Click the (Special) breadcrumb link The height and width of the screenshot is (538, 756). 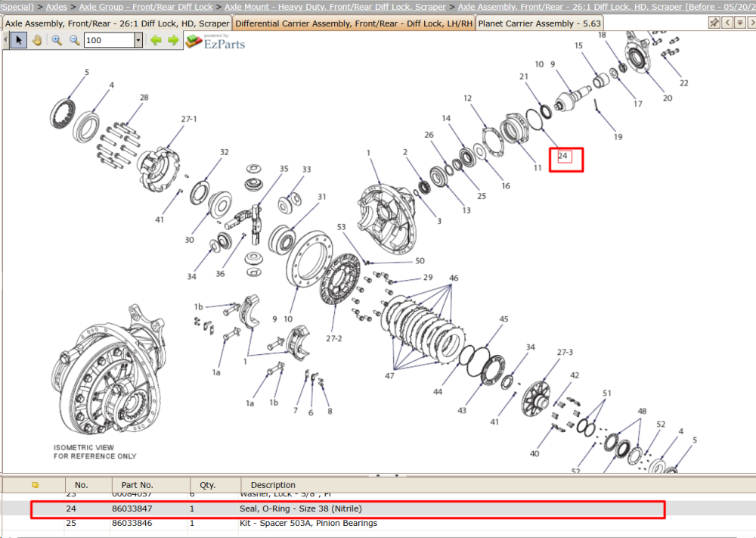17,7
